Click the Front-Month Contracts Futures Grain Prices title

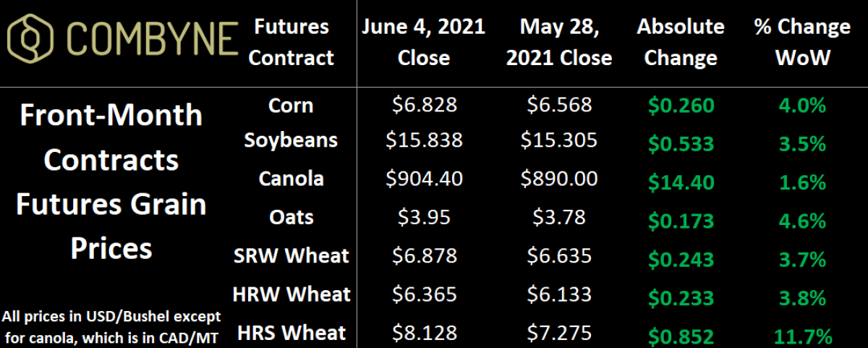click(x=111, y=182)
